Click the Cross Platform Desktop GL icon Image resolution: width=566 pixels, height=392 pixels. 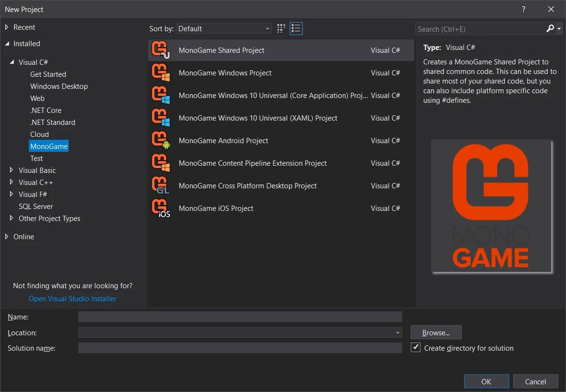pos(160,185)
